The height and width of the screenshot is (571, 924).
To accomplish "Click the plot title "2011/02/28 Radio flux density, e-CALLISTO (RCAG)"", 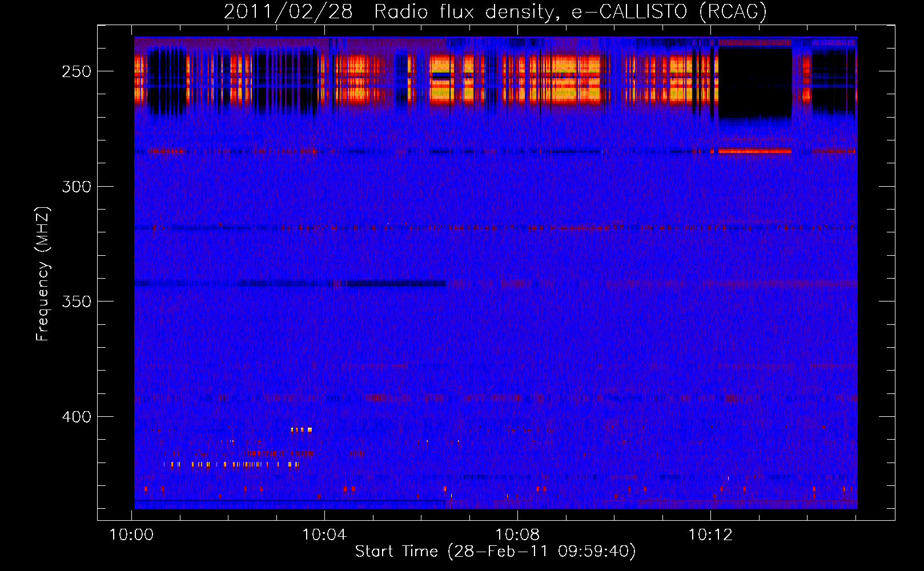I will [495, 11].
